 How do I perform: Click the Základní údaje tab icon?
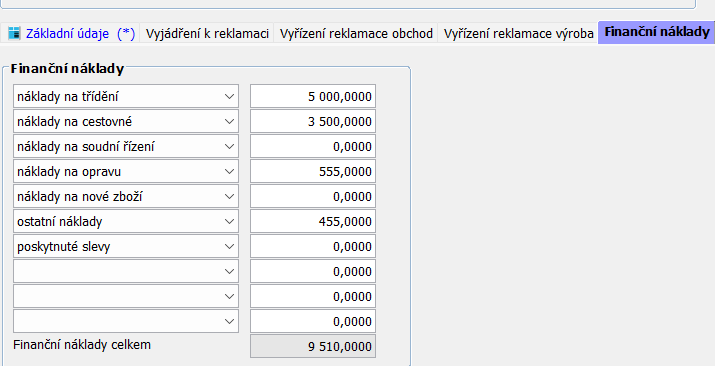pyautogui.click(x=14, y=33)
